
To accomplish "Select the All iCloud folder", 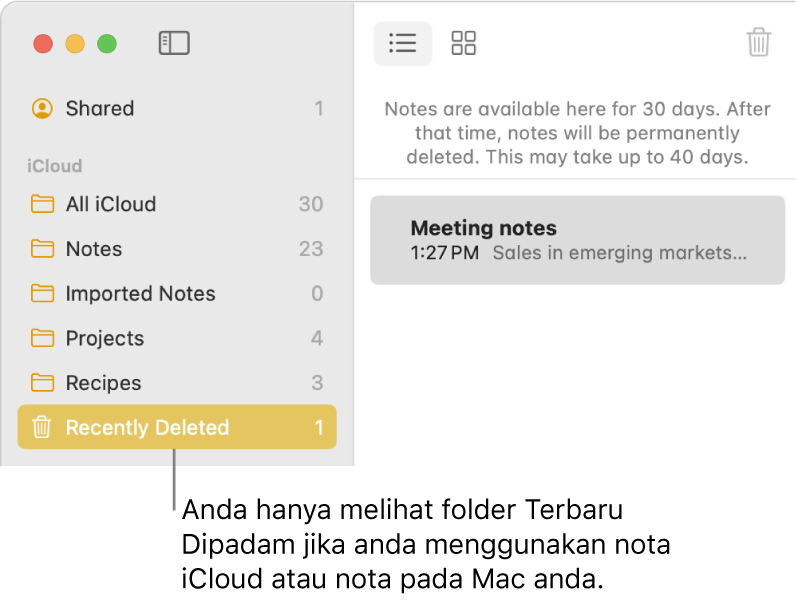I will (x=177, y=204).
